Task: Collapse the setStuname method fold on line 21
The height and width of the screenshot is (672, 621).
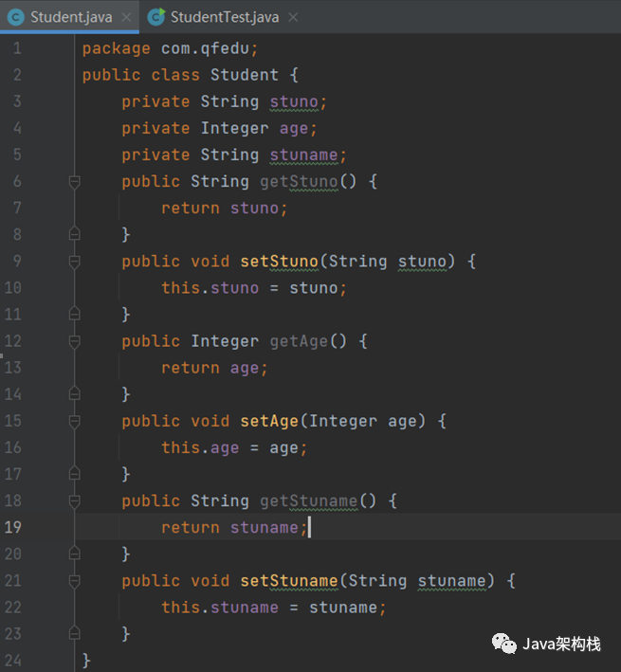Action: click(x=74, y=581)
